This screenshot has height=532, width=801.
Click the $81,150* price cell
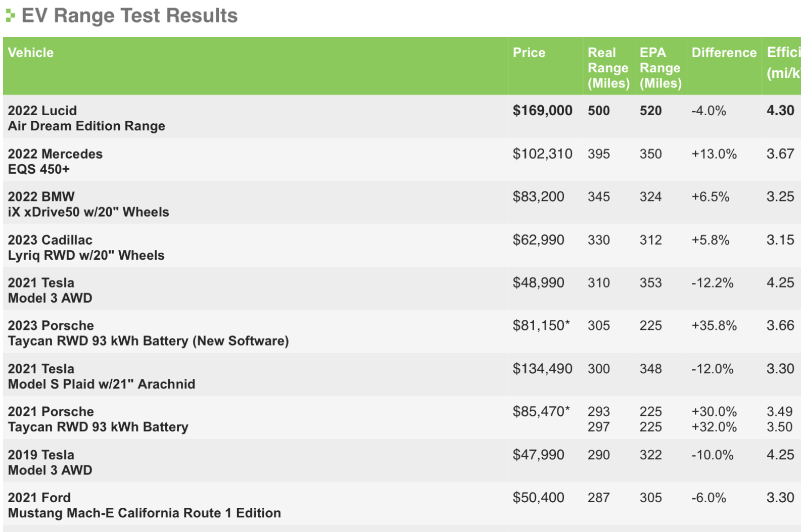(541, 325)
